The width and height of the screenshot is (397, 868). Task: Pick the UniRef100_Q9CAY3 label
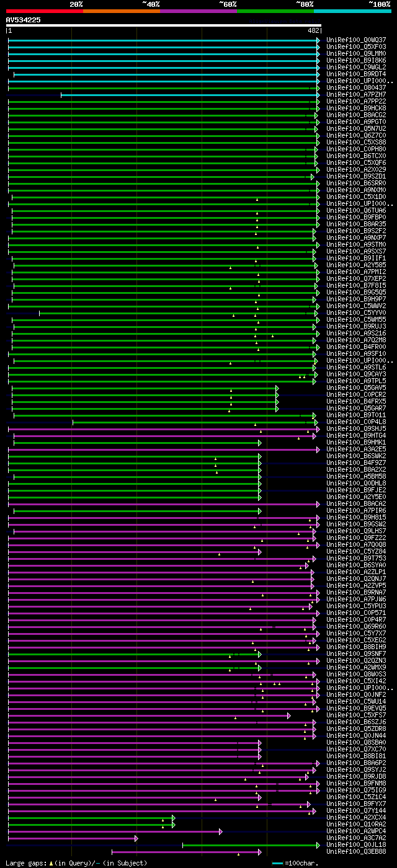[x=356, y=374]
